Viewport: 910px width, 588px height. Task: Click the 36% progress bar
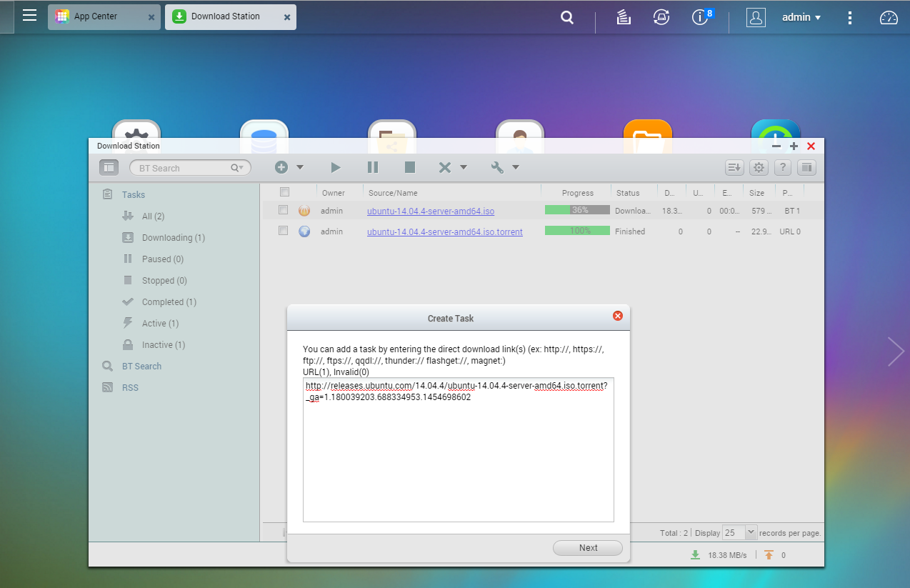[577, 210]
